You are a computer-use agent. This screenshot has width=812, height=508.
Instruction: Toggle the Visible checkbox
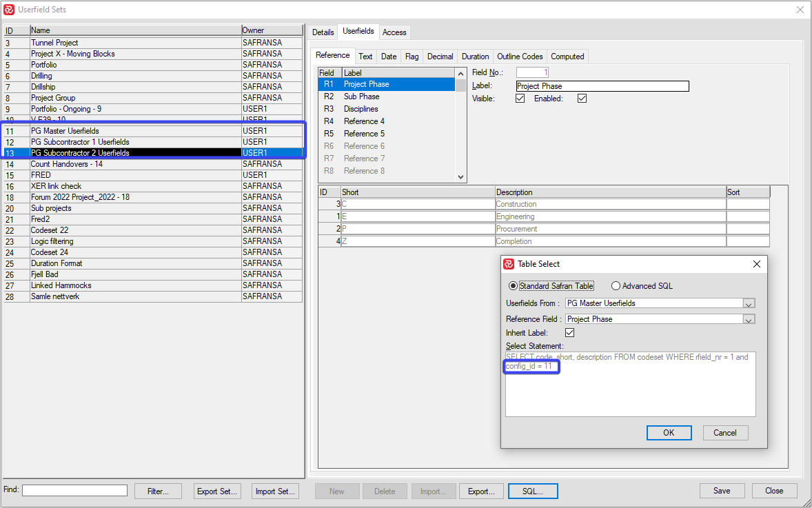520,99
